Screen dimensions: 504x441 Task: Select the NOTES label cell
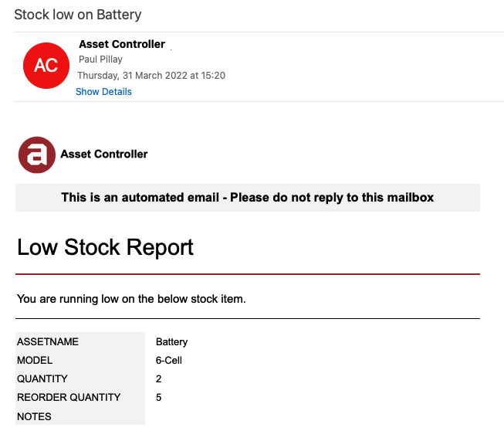(x=80, y=416)
